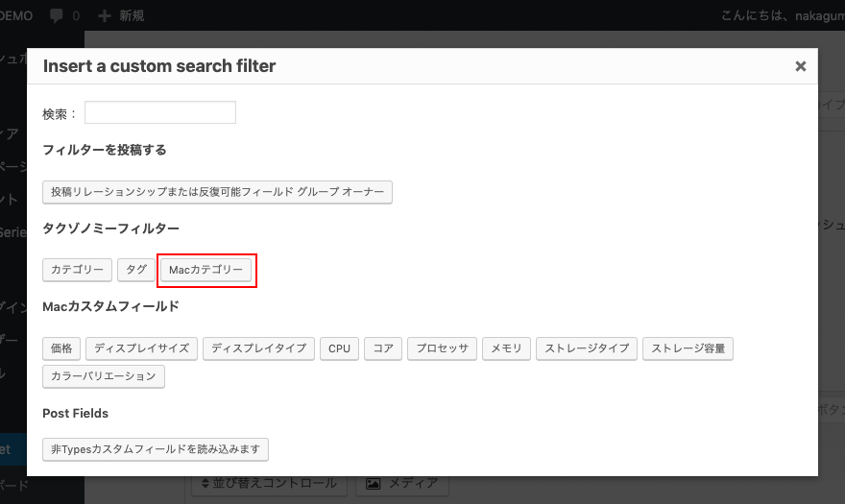Click the メディア button behind the dialog
The width and height of the screenshot is (845, 504).
(x=402, y=483)
